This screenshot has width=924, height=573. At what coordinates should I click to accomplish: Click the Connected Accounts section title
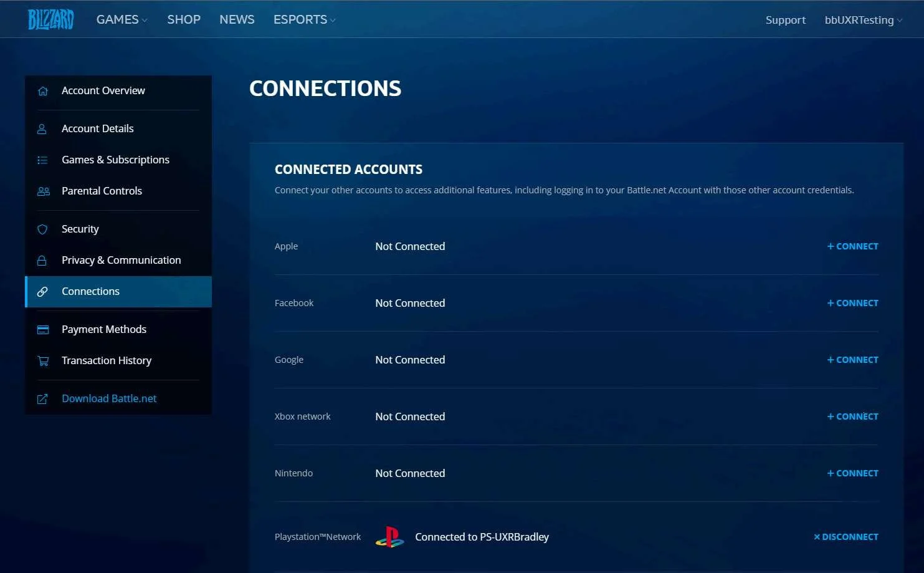point(348,170)
